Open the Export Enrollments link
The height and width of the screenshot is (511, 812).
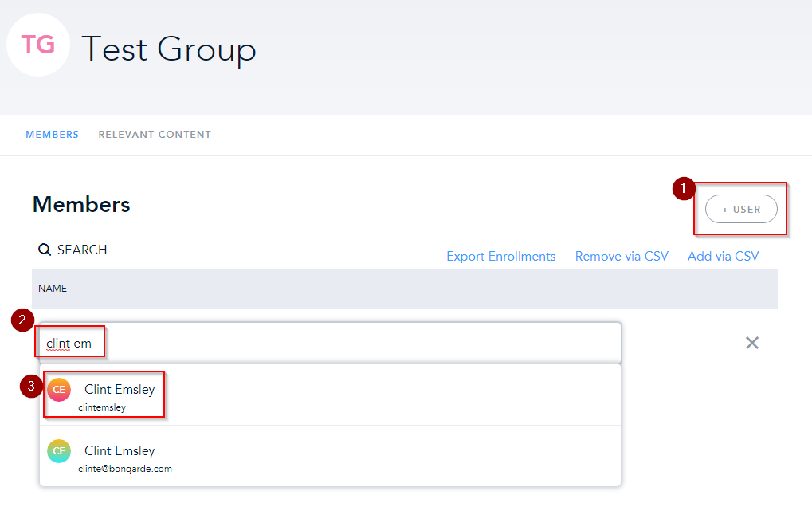point(500,257)
